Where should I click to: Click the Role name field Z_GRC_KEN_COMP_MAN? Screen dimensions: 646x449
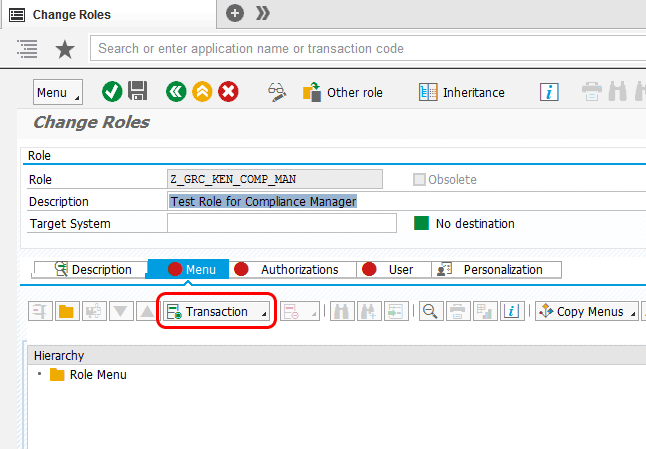(275, 179)
